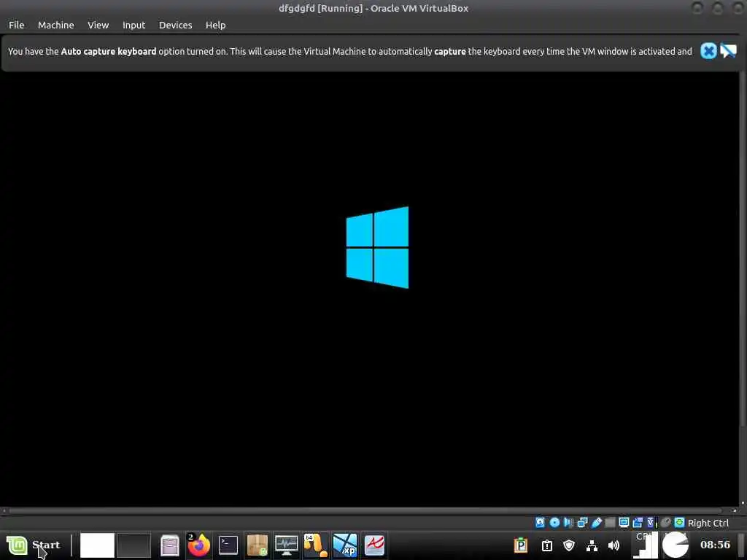Viewport: 747px width, 560px height.
Task: Open the Devices menu
Action: click(175, 25)
